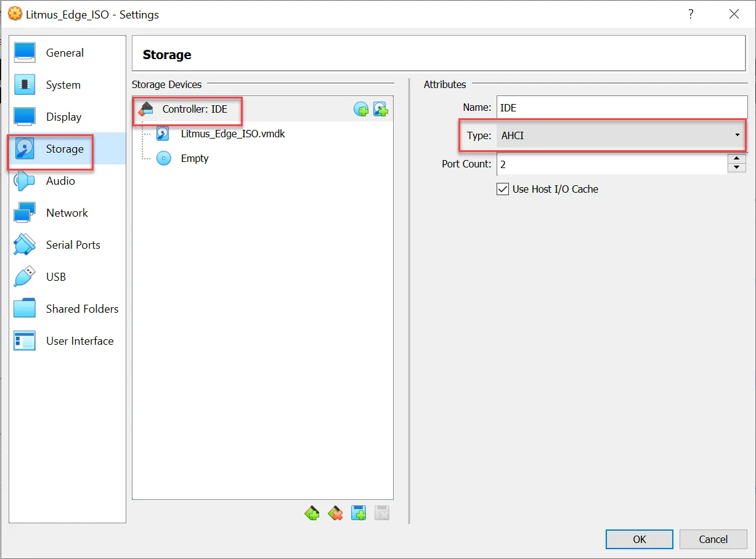
Task: Add optical drive to IDE controller
Action: pos(361,110)
